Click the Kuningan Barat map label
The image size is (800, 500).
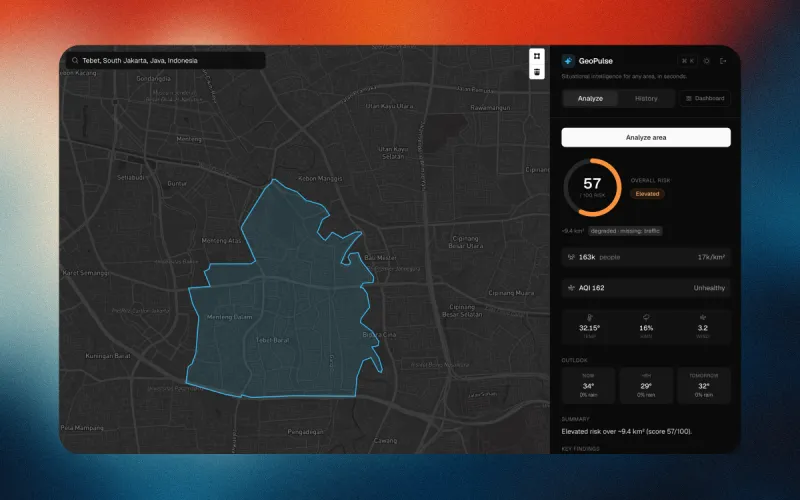(108, 356)
